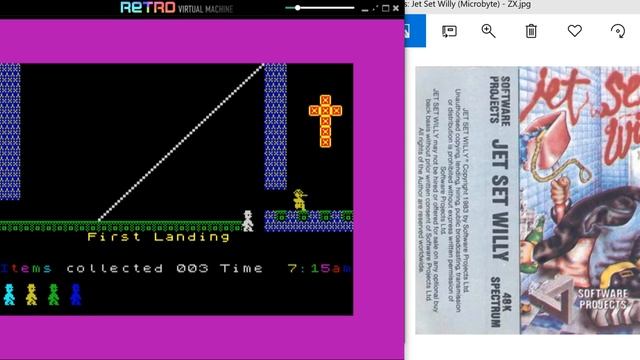
Task: Click the '7:15am' game time display
Action: click(x=319, y=268)
